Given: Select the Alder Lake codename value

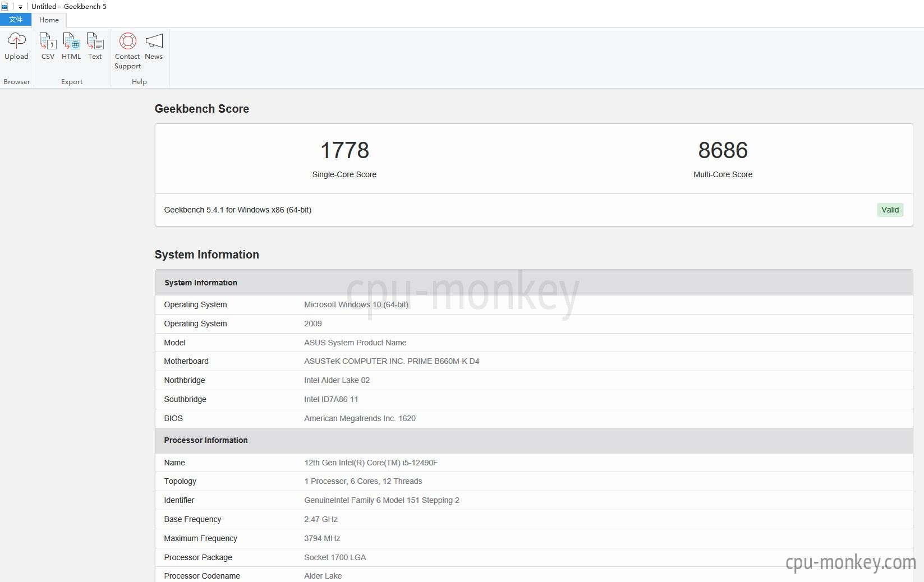Looking at the screenshot, I should pos(323,576).
